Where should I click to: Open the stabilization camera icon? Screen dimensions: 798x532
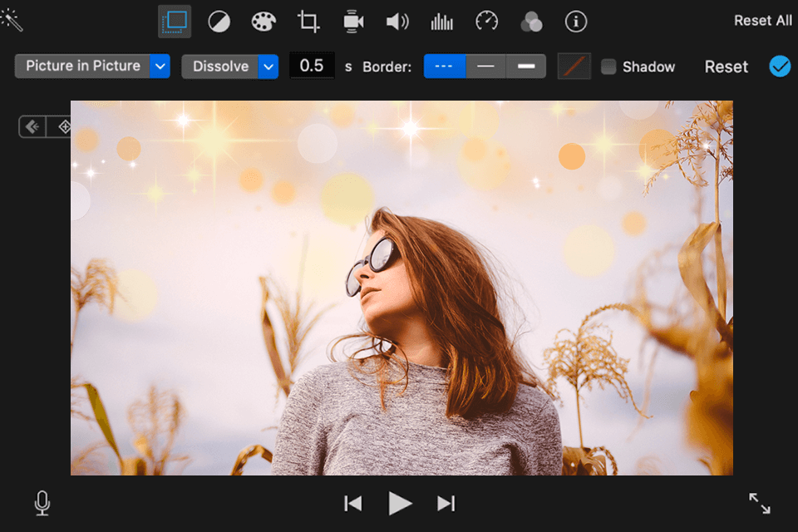click(352, 22)
